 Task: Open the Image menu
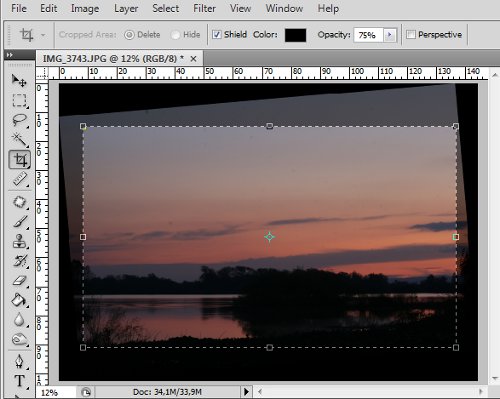[85, 8]
